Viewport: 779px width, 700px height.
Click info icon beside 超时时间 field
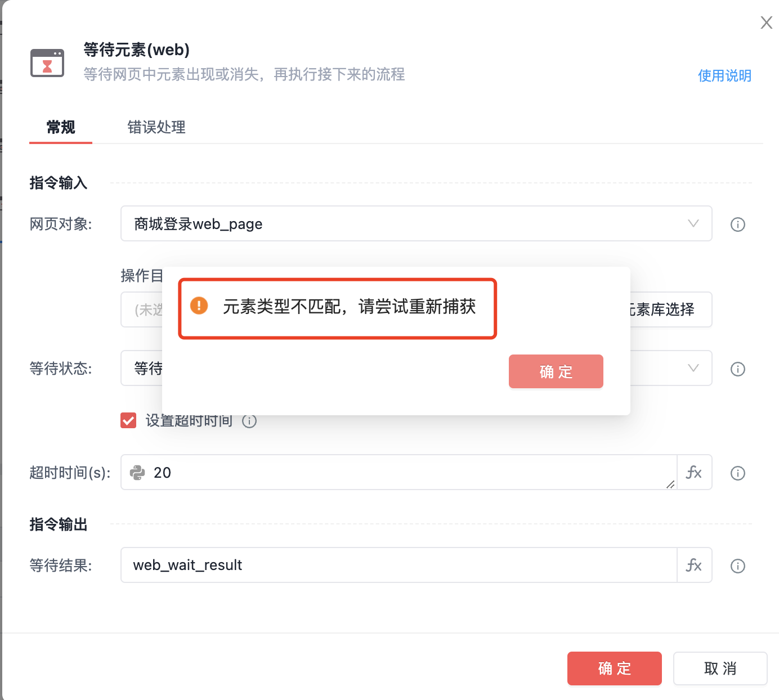click(737, 473)
